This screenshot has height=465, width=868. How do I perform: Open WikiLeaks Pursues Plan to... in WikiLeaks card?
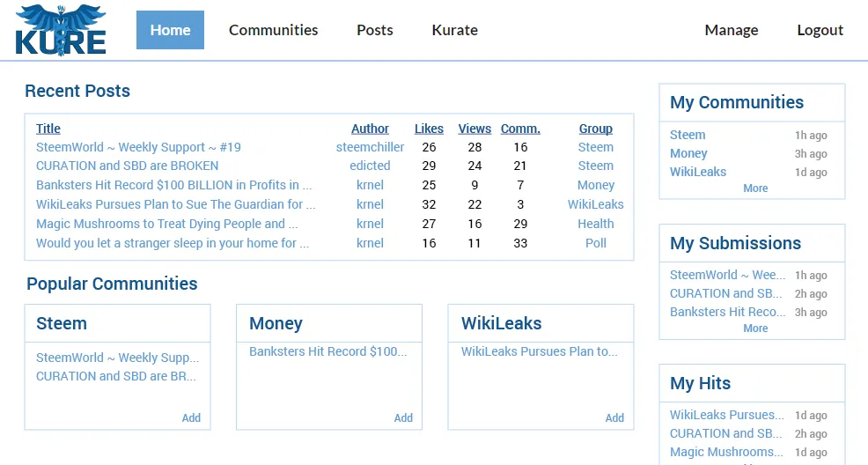pyautogui.click(x=539, y=351)
